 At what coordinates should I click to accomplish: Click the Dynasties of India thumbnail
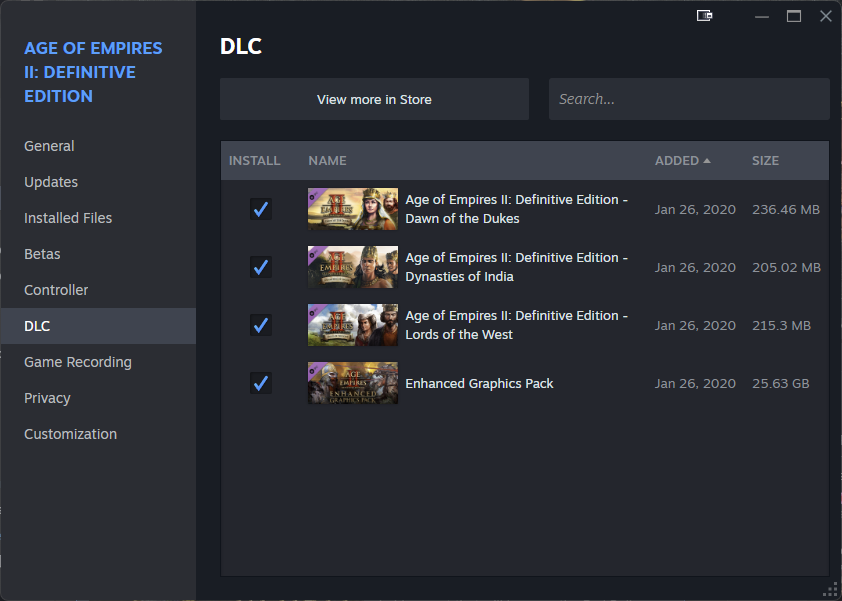click(353, 267)
